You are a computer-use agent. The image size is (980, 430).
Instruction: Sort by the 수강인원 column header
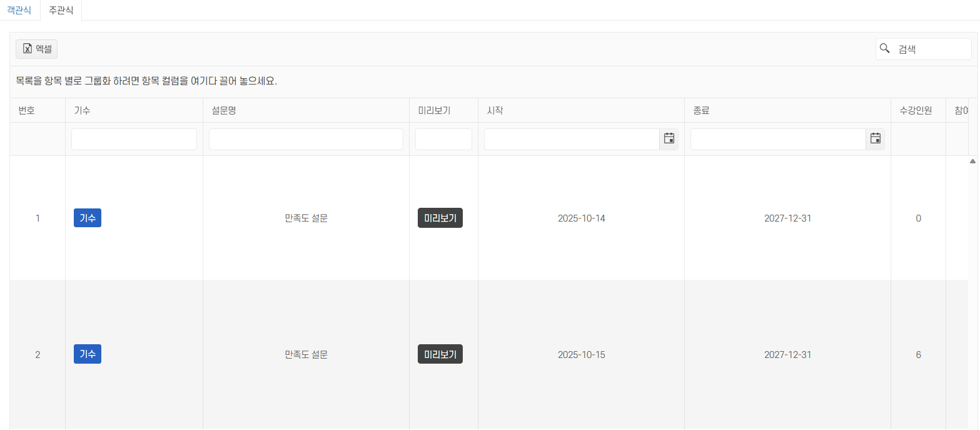click(x=916, y=111)
